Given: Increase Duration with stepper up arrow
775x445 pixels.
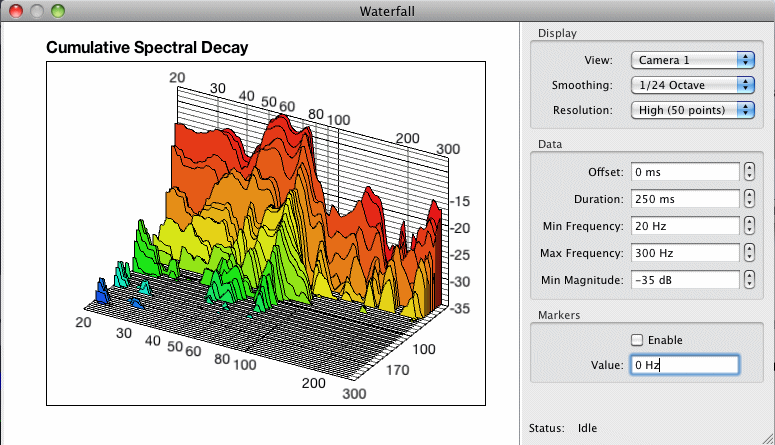Looking at the screenshot, I should coord(749,195).
